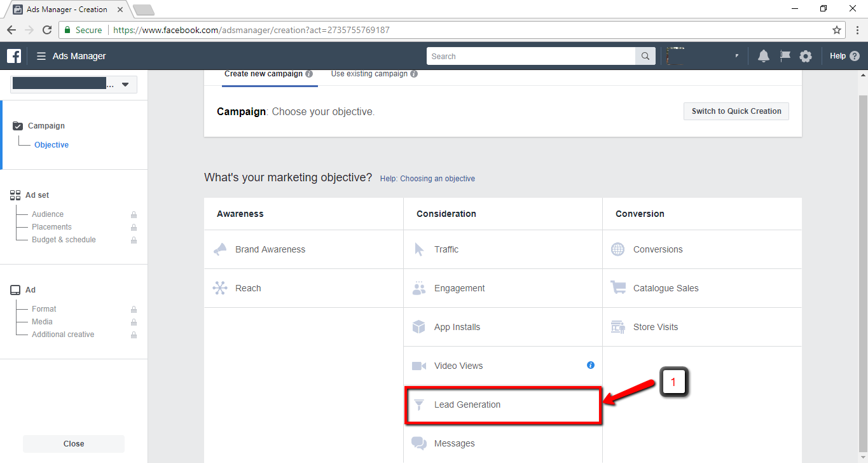Click the Video Views camera icon
Screen dimensions: 868x463
[x=419, y=366]
